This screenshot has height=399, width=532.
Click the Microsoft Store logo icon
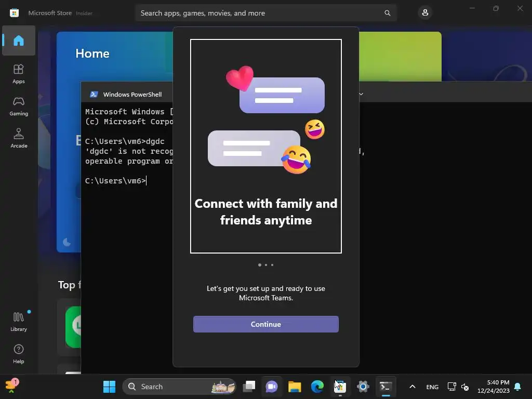[x=14, y=13]
